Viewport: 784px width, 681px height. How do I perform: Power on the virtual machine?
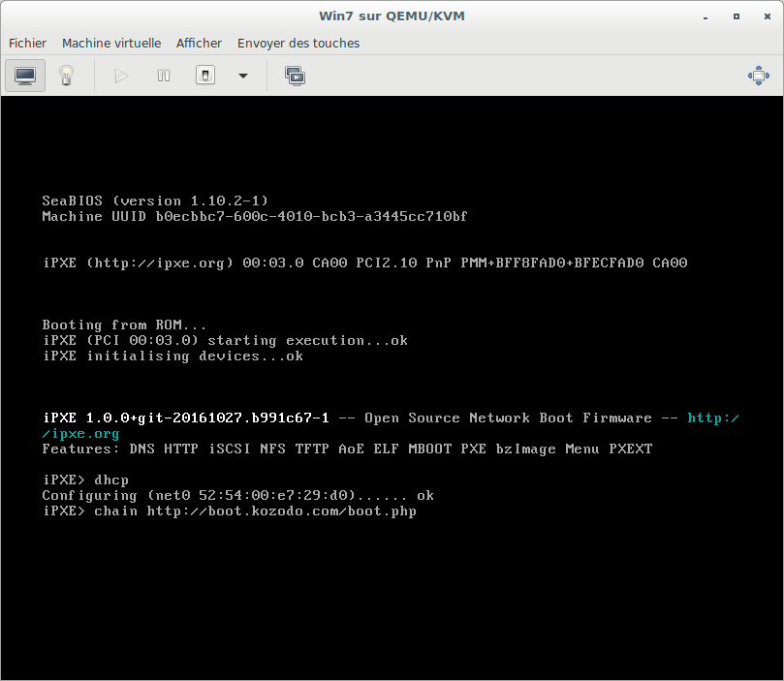pyautogui.click(x=121, y=76)
